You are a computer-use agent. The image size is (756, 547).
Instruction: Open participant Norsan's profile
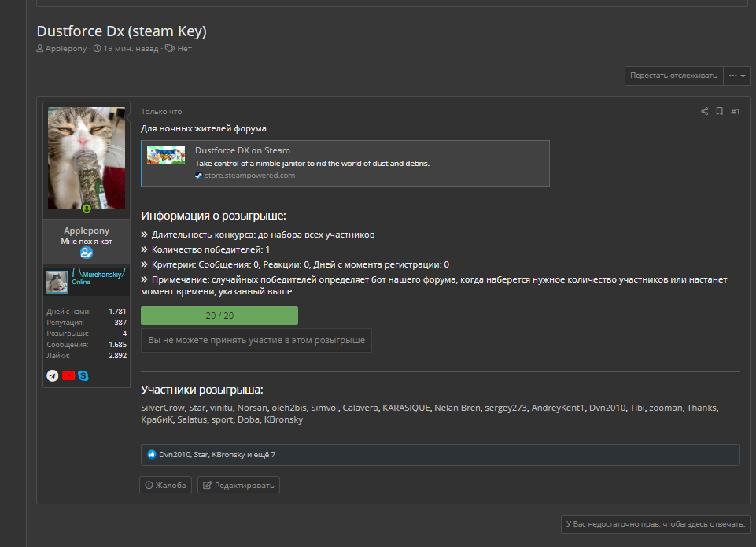pos(253,408)
